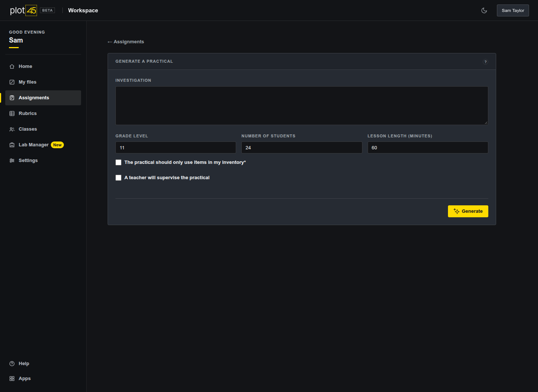Open help for Generate a Practical panel
The height and width of the screenshot is (392, 538).
click(486, 62)
